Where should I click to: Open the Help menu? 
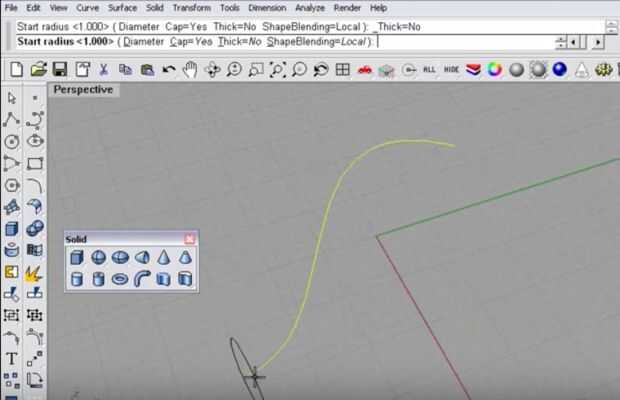point(378,8)
